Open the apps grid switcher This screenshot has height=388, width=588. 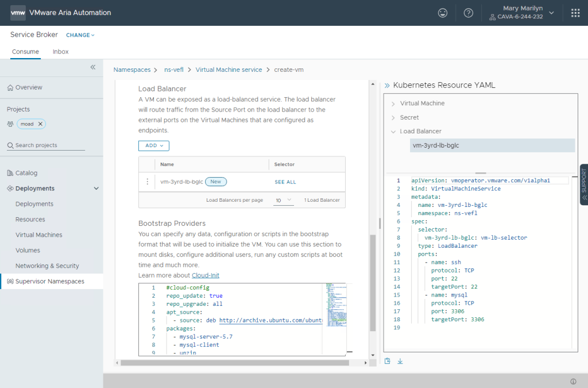click(575, 13)
